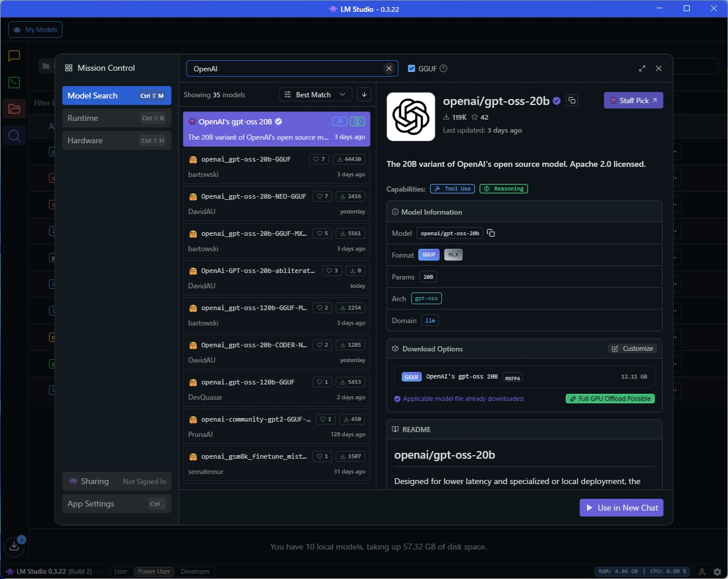The width and height of the screenshot is (728, 579).
Task: Open the Discover search sidebar icon
Action: [x=14, y=136]
